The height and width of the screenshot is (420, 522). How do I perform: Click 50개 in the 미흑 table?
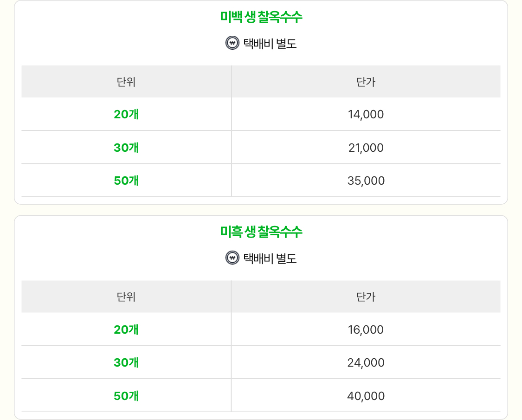click(126, 396)
